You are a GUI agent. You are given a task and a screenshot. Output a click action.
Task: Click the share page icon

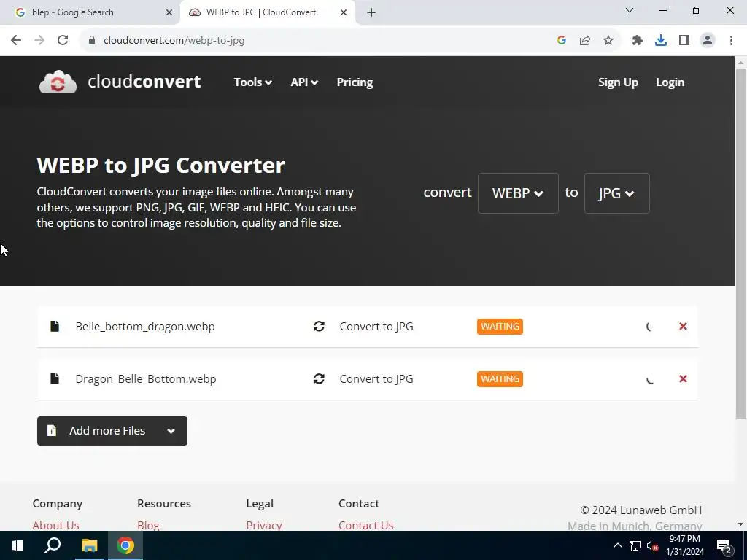click(585, 41)
